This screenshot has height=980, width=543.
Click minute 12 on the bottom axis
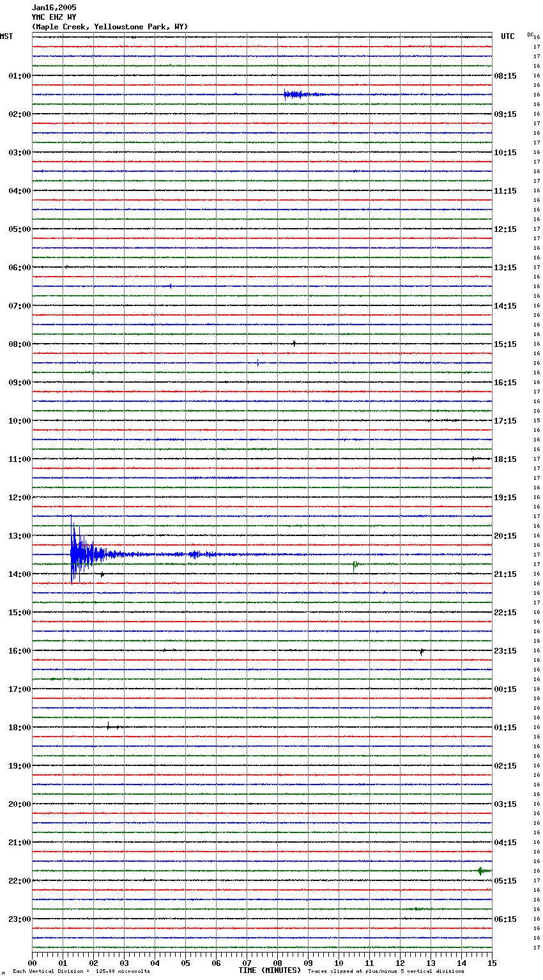pyautogui.click(x=401, y=963)
